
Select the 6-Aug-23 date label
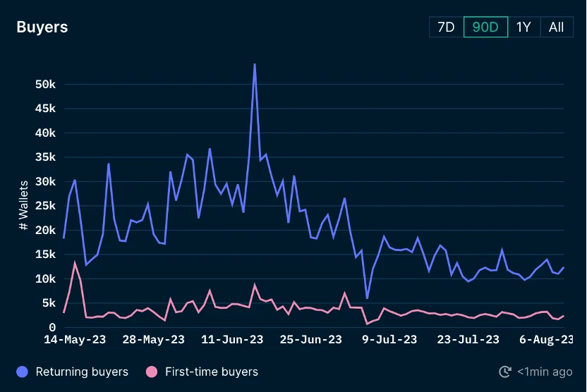pyautogui.click(x=545, y=340)
